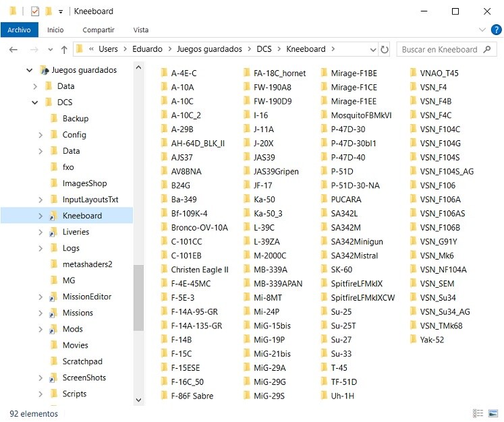Click the Users breadcrumb in address bar

pos(108,49)
